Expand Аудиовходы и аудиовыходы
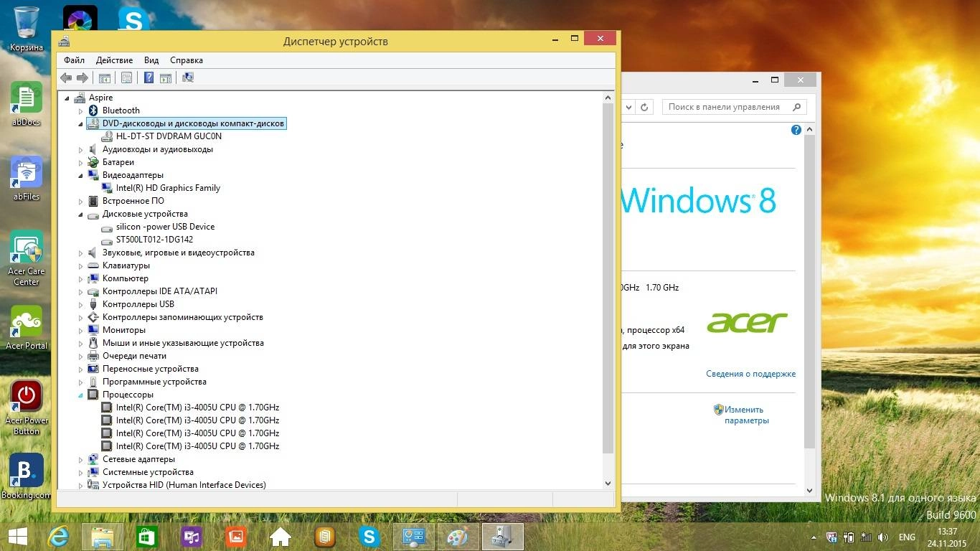Viewport: 980px width, 551px height. 80,149
